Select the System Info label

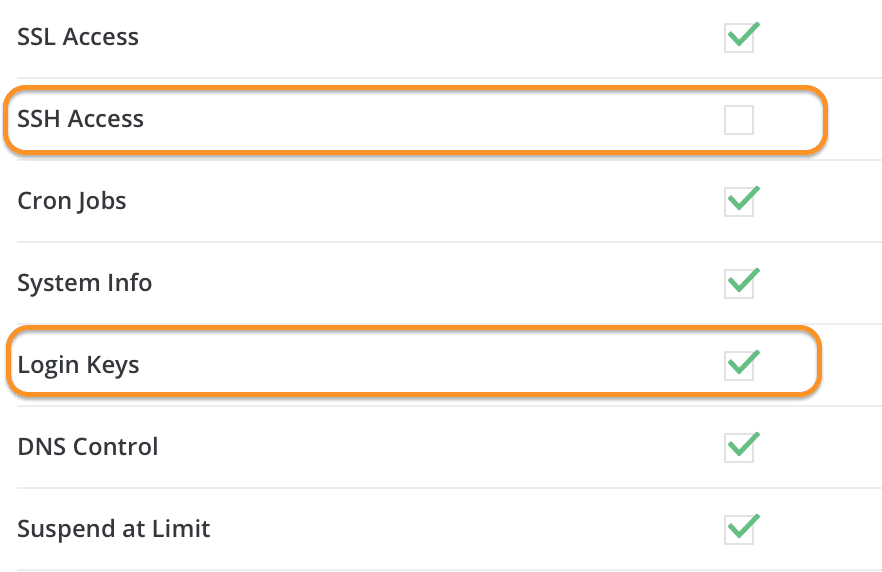point(85,283)
